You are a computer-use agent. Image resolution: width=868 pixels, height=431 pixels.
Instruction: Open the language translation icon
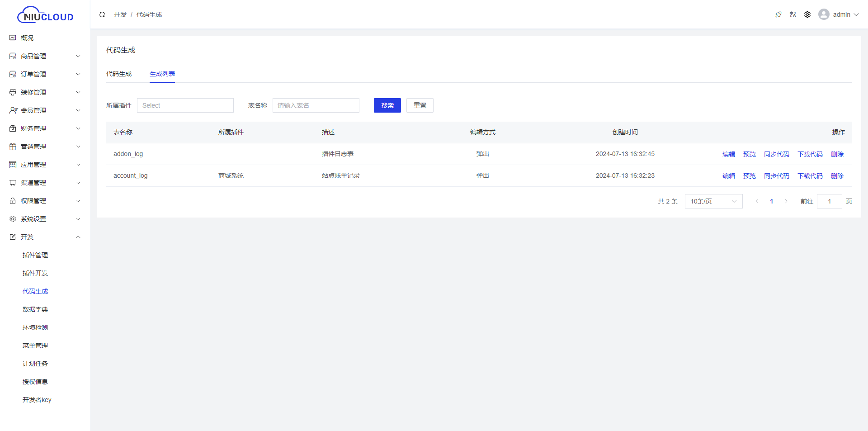click(x=793, y=14)
